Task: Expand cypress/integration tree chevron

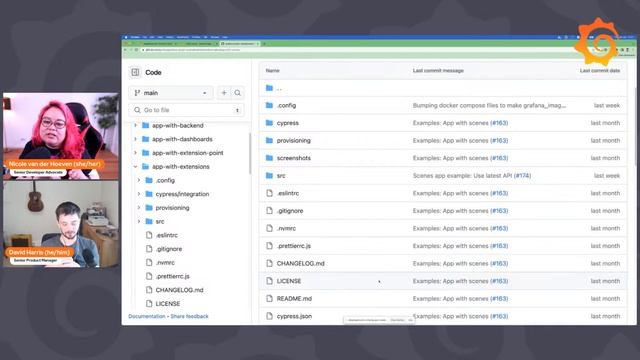Action: [x=139, y=194]
